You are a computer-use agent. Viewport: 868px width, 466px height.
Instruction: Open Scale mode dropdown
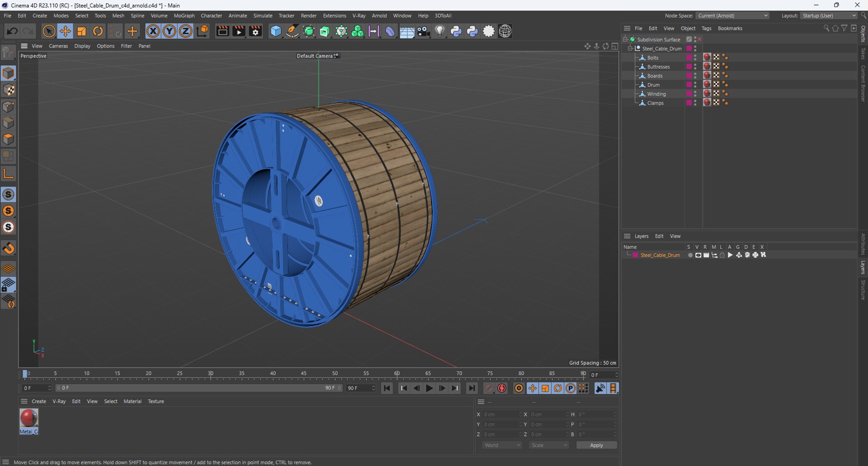[x=549, y=445]
